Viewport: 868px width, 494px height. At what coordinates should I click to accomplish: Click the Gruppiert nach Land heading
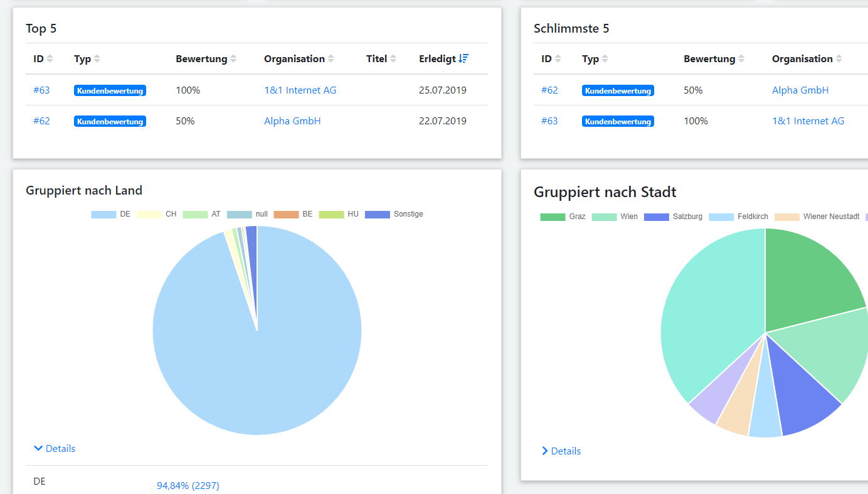84,190
